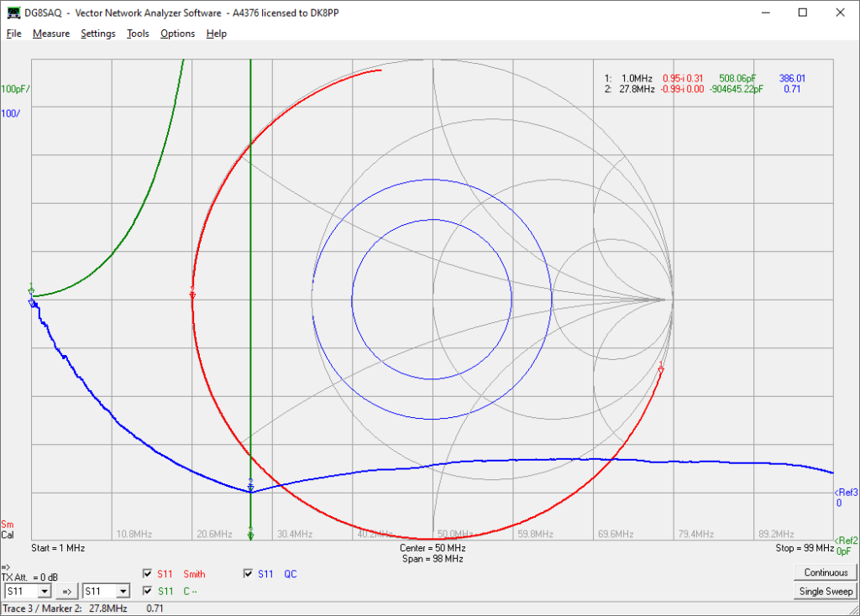Toggle the S11 QC trace checkbox
This screenshot has width=860, height=616.
pyautogui.click(x=249, y=574)
